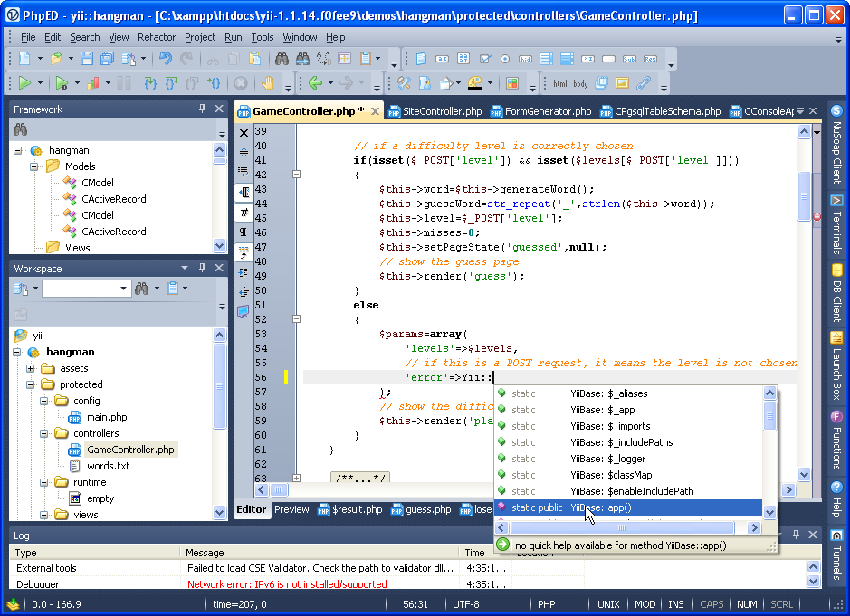Viewport: 850px width, 616px height.
Task: Open the NuSoap Client side panel
Action: click(x=836, y=145)
